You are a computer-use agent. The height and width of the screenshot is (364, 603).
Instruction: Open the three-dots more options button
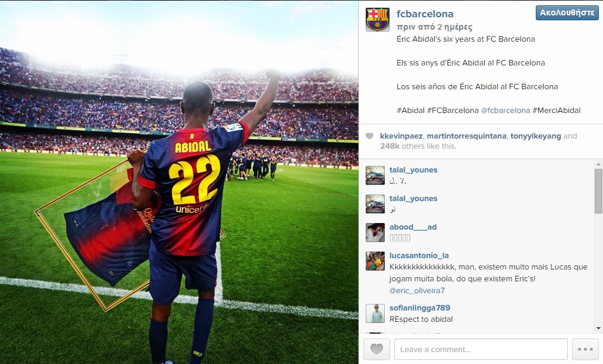[585, 349]
